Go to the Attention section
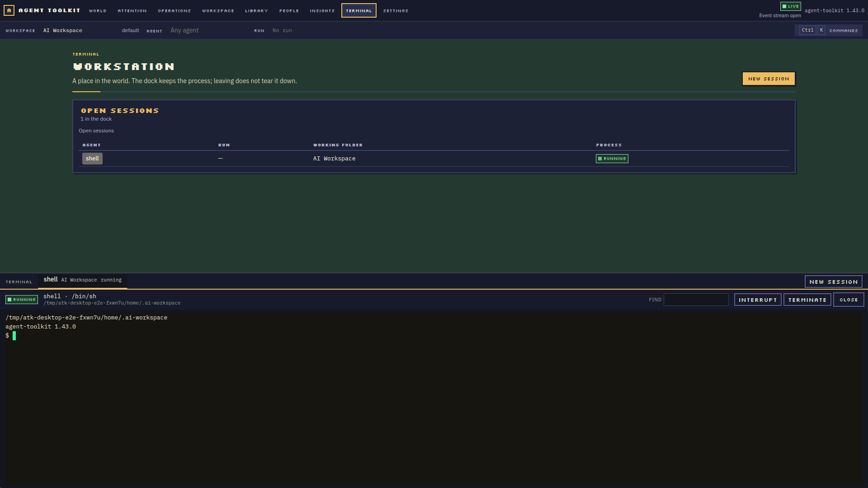Viewport: 868px width, 488px height. coord(132,11)
